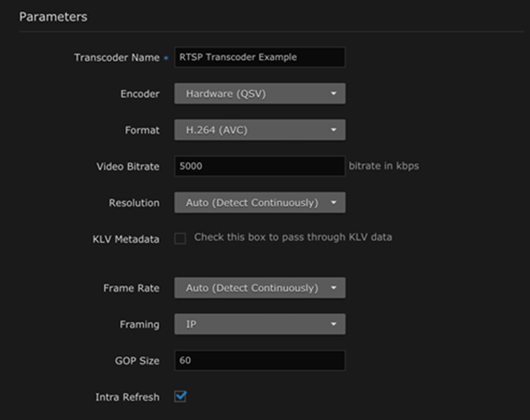Viewport: 530px width, 420px height.
Task: Click the Intra Refresh label
Action: pyautogui.click(x=129, y=396)
